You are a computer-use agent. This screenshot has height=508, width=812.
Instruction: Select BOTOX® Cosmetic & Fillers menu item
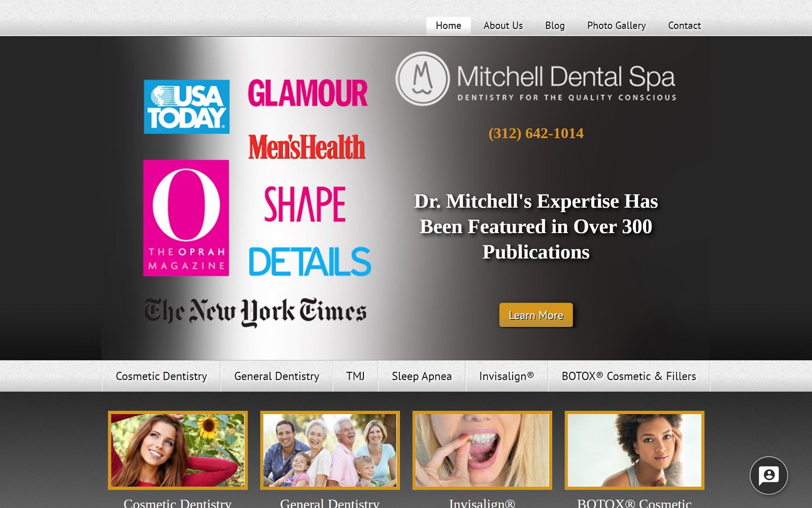tap(629, 376)
